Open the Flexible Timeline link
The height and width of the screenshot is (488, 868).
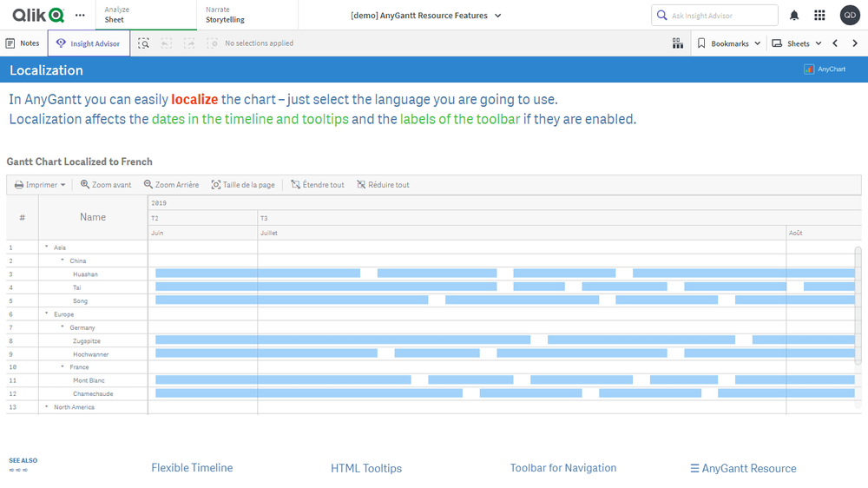pos(192,468)
